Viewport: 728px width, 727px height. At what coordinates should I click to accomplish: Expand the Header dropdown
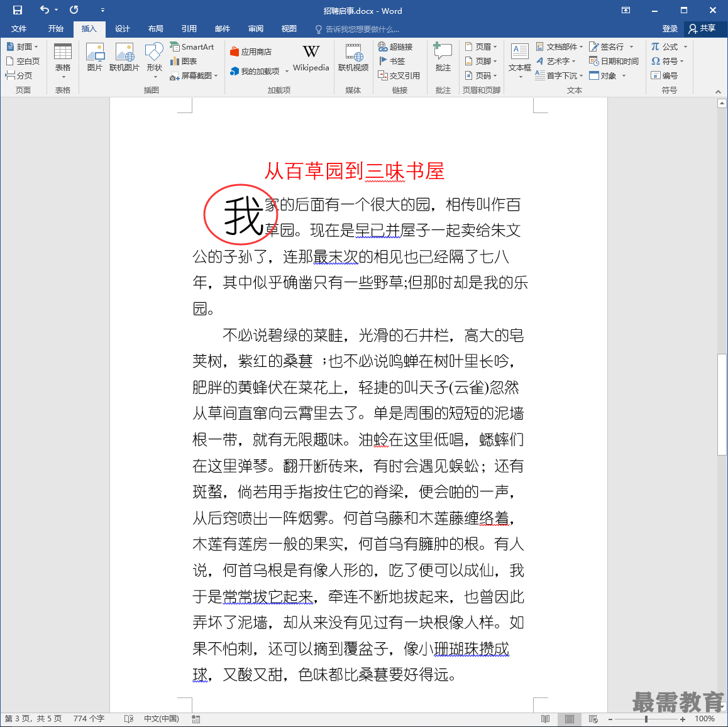(495, 47)
